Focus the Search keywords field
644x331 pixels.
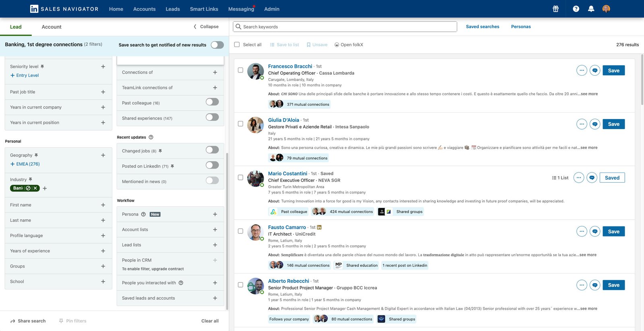[x=345, y=27]
